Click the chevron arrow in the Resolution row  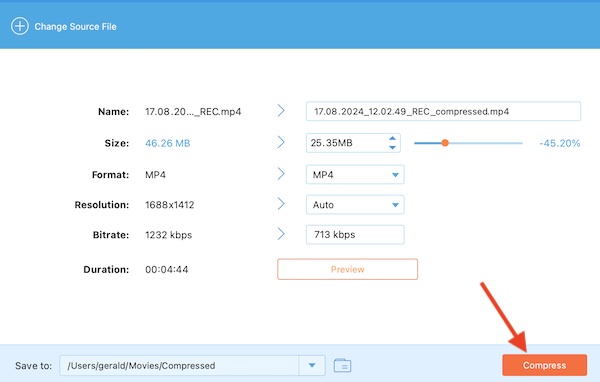281,204
